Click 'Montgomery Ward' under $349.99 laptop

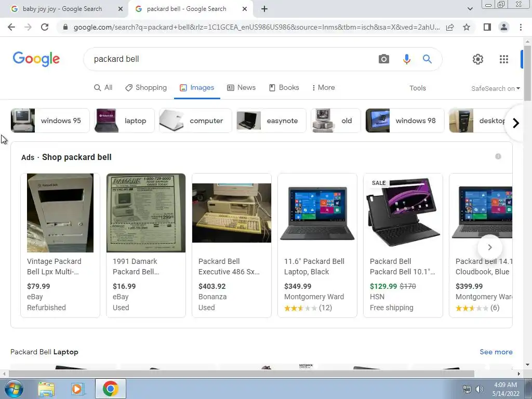(x=314, y=297)
